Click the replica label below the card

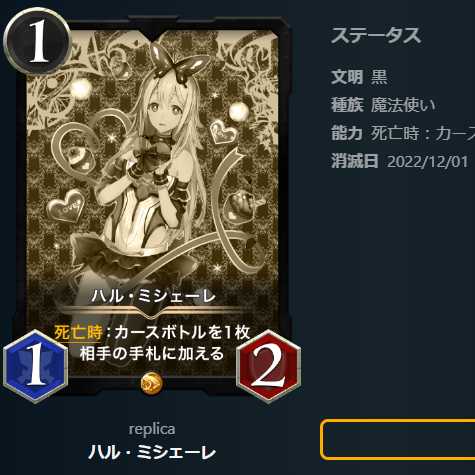coord(152,429)
